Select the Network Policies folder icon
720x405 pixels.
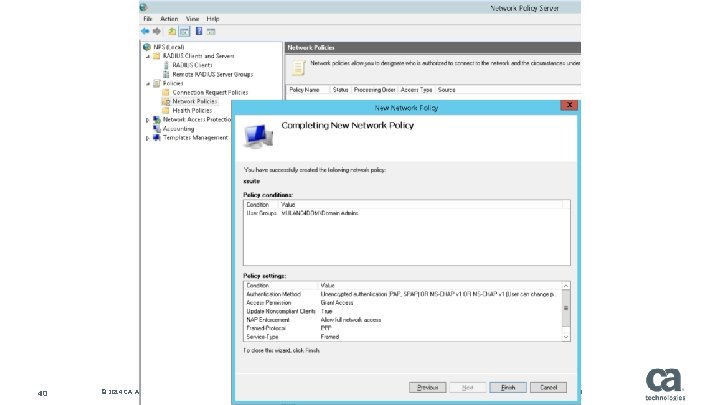166,101
